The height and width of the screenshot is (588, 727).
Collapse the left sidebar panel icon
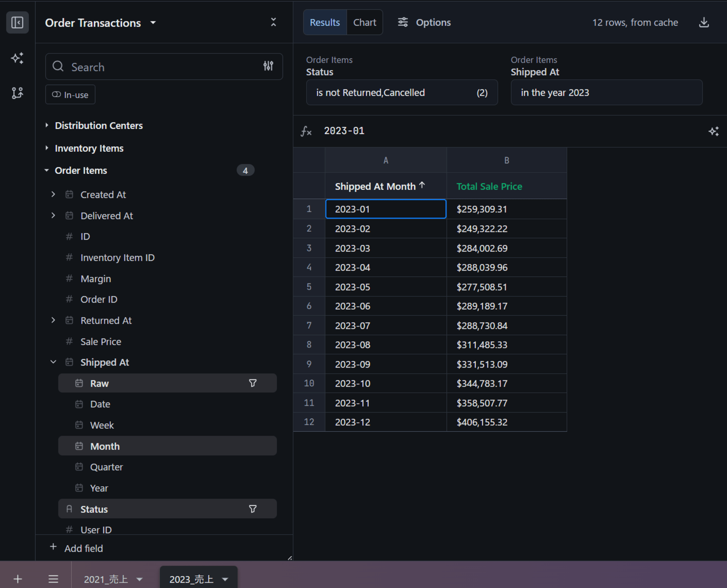[x=17, y=23]
